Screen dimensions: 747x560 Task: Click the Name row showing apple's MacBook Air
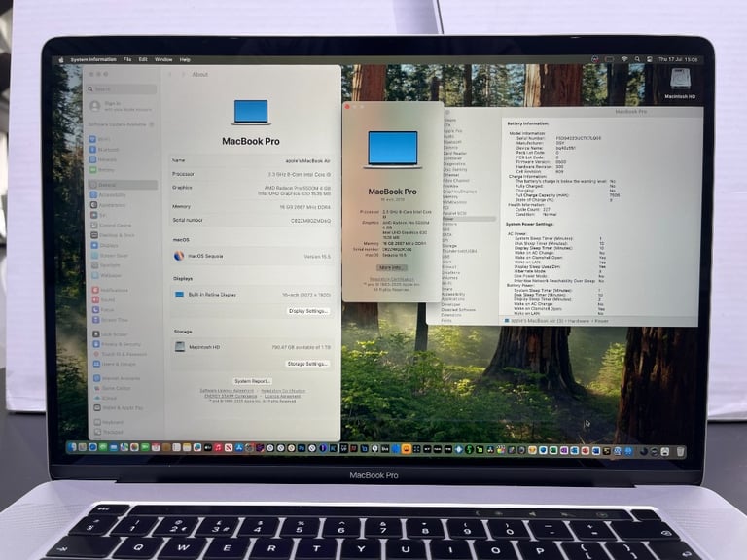pyautogui.click(x=252, y=161)
